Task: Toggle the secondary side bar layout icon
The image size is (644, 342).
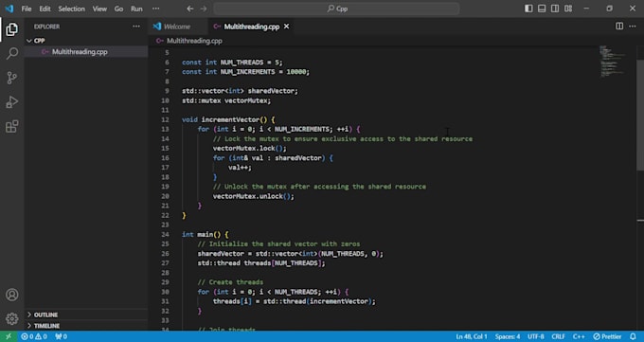Action: click(555, 9)
